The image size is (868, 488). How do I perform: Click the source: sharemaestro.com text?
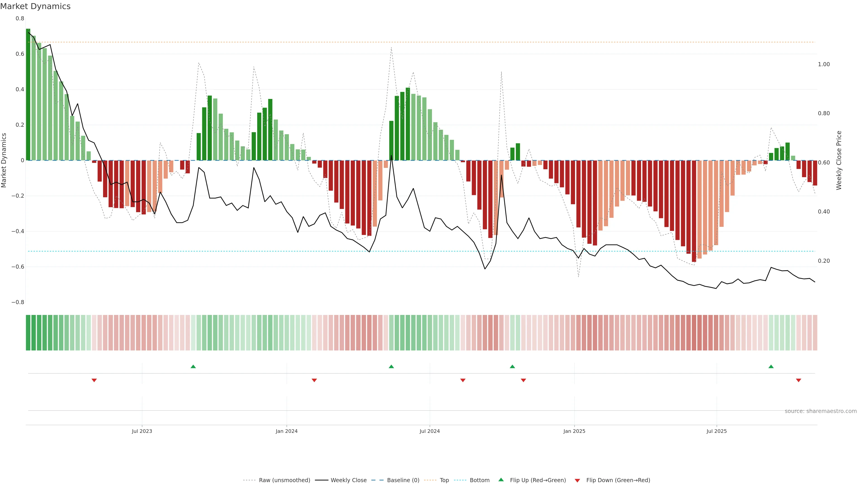pyautogui.click(x=821, y=411)
